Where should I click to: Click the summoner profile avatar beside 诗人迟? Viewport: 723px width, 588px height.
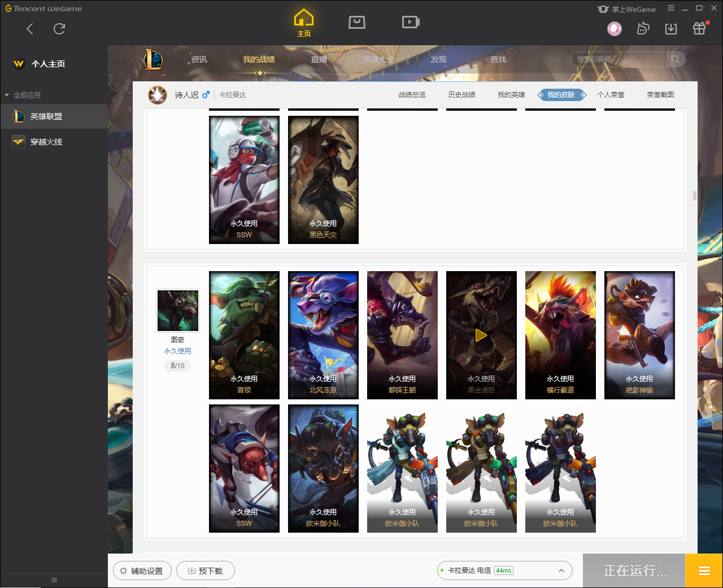coord(158,95)
